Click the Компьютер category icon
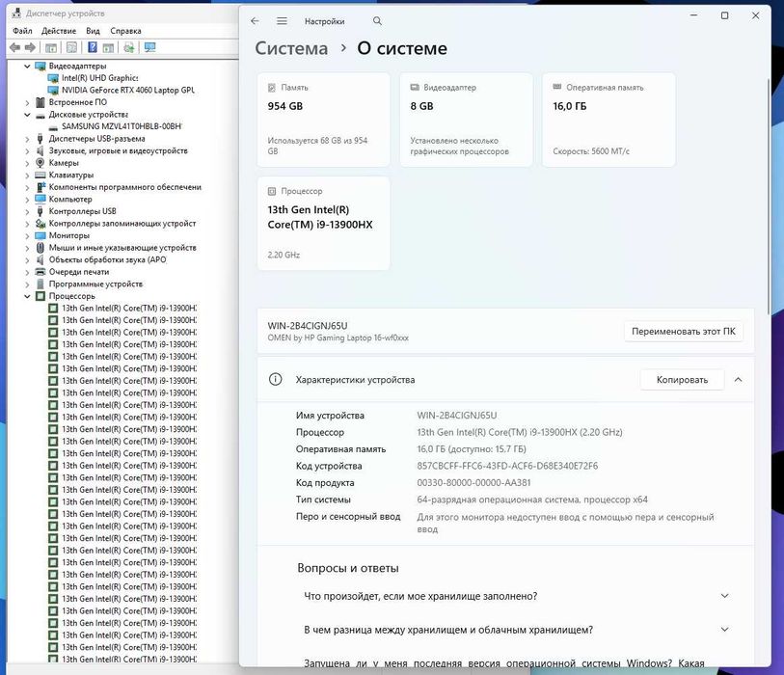Viewport: 784px width, 675px height. (x=41, y=199)
